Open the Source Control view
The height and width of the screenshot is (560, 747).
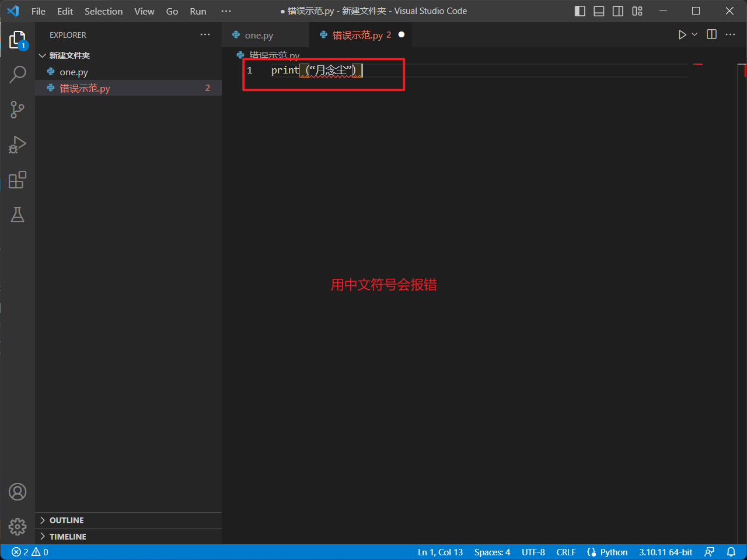click(x=18, y=110)
